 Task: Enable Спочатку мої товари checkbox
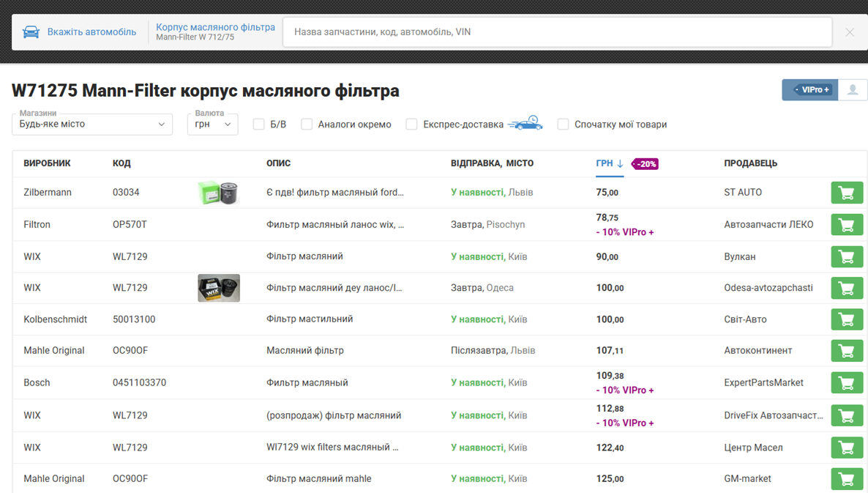[x=563, y=124]
